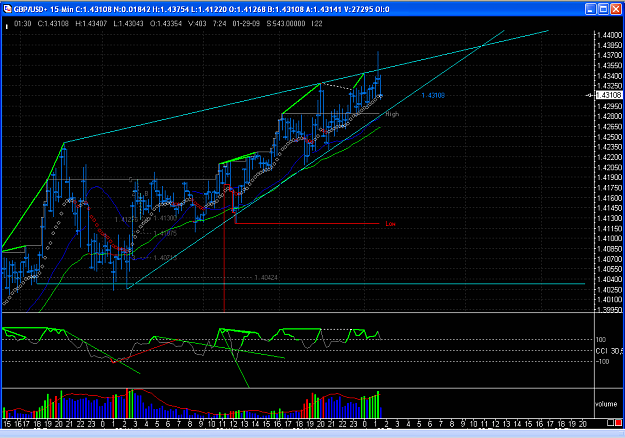Click the 1.39950 price axis label

(x=609, y=309)
